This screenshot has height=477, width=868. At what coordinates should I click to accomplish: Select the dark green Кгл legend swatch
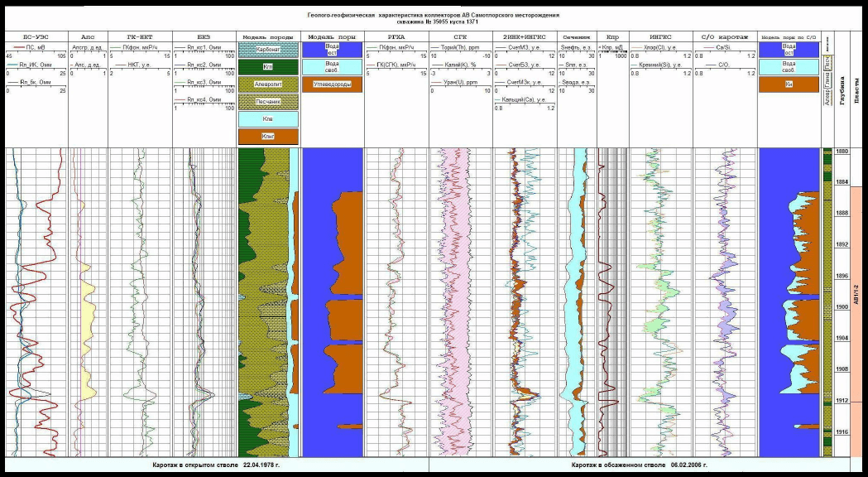[267, 67]
